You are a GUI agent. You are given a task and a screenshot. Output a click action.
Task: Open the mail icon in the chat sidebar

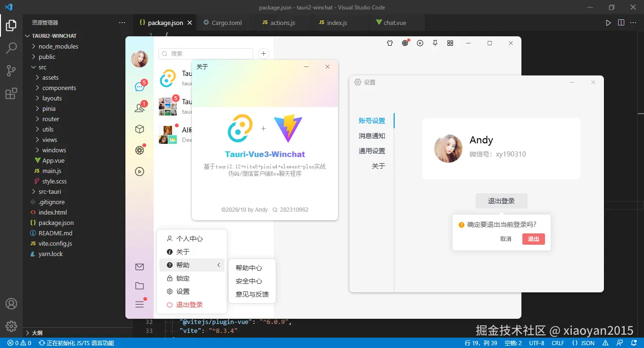click(140, 267)
